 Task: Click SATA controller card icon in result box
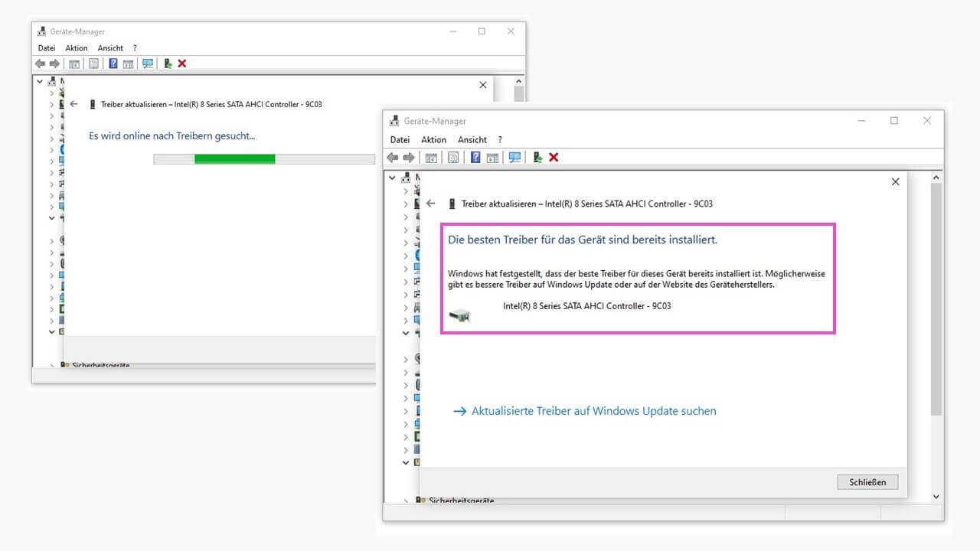click(459, 315)
